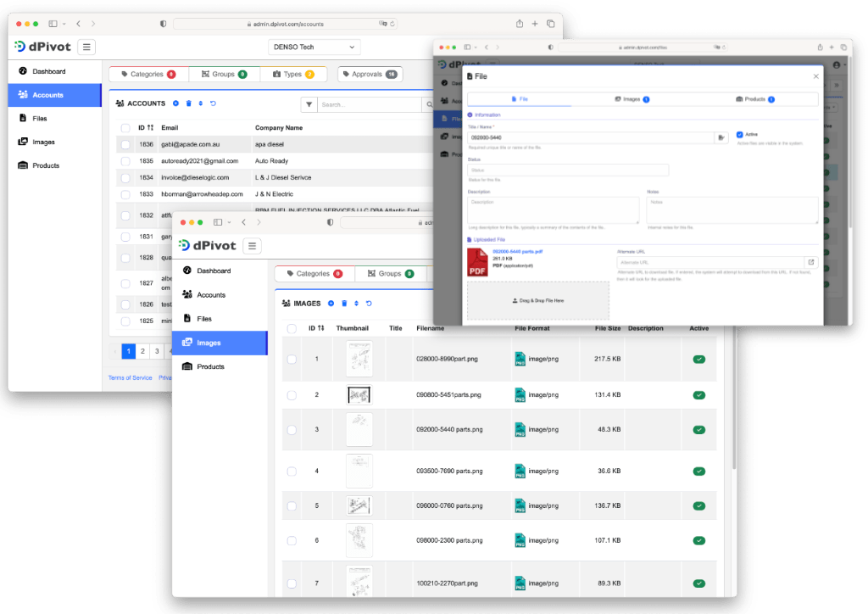
Task: Click trash icon beside IMAGES heading
Action: click(x=344, y=304)
